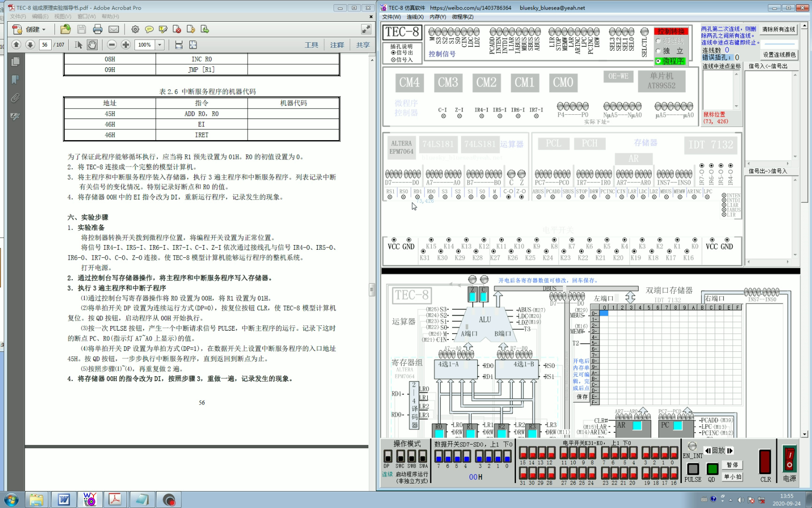
Task: Open the zoom percentage dropdown
Action: [x=159, y=45]
